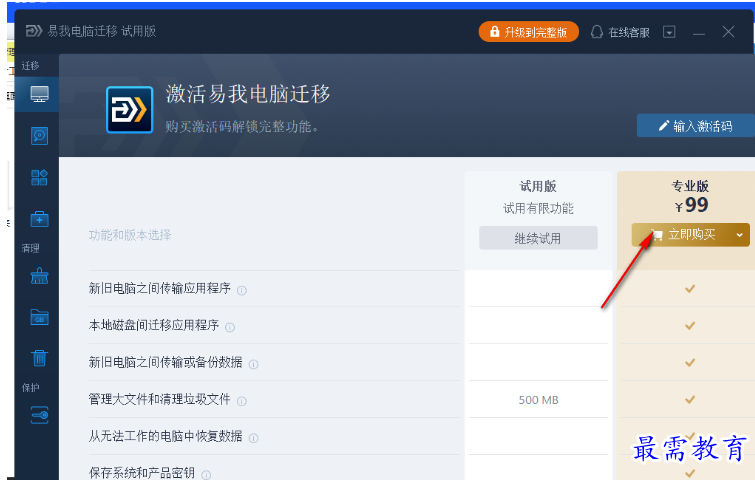The height and width of the screenshot is (480, 755).
Task: Show info for 保存系统和产品密钥
Action: (206, 475)
